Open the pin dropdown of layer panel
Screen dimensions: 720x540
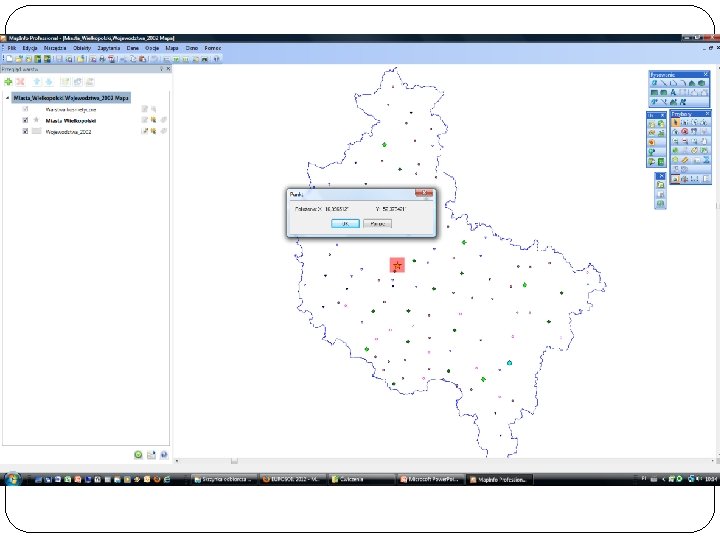coord(162,69)
